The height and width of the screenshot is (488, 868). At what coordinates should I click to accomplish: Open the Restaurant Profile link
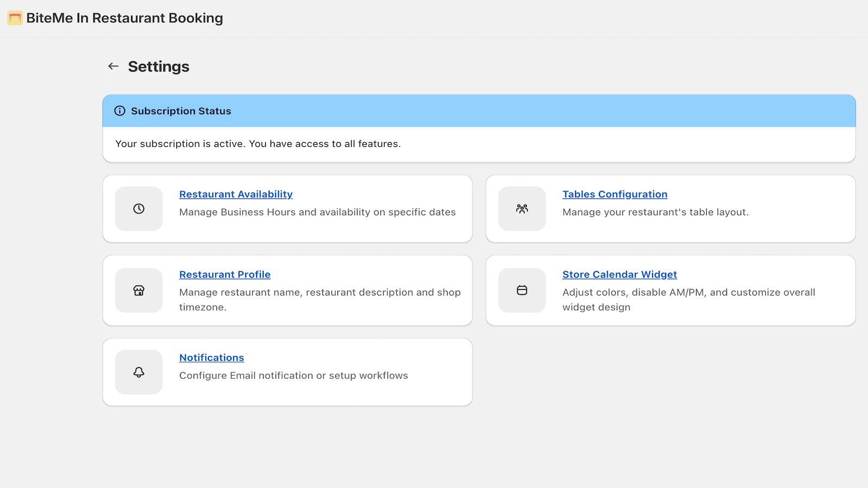pos(225,274)
